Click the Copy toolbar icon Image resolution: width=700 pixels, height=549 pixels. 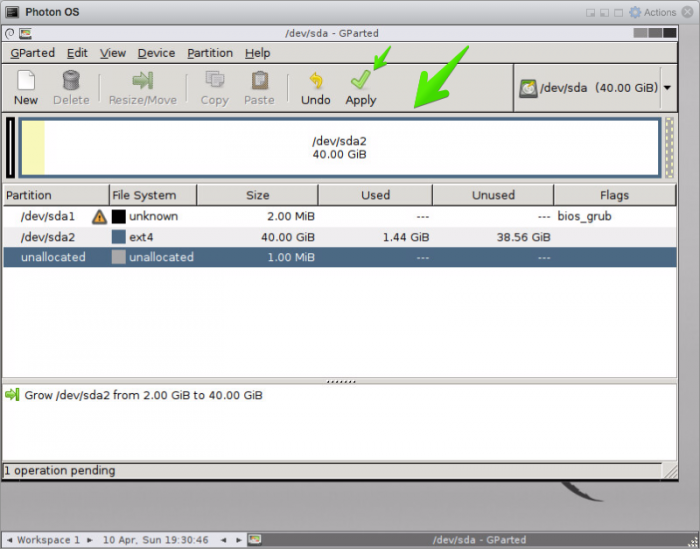(215, 80)
